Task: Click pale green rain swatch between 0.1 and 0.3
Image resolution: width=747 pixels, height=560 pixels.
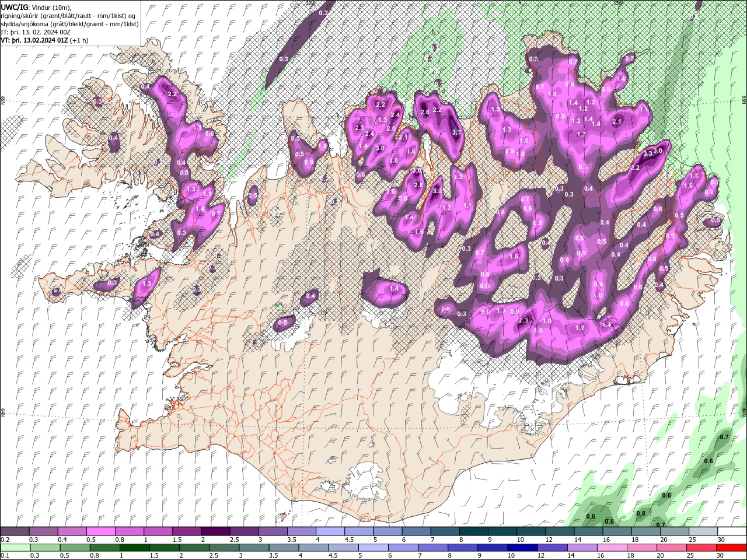Action: 15,547
